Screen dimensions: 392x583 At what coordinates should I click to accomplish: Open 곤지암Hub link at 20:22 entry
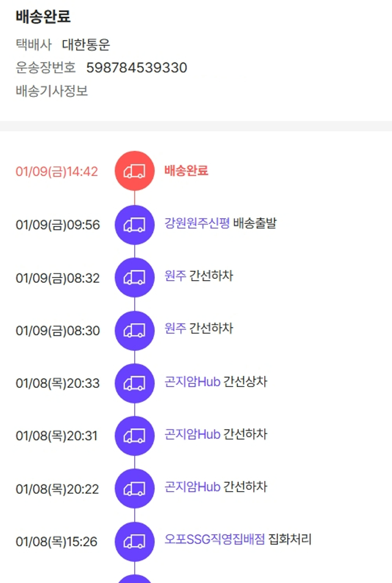(192, 487)
